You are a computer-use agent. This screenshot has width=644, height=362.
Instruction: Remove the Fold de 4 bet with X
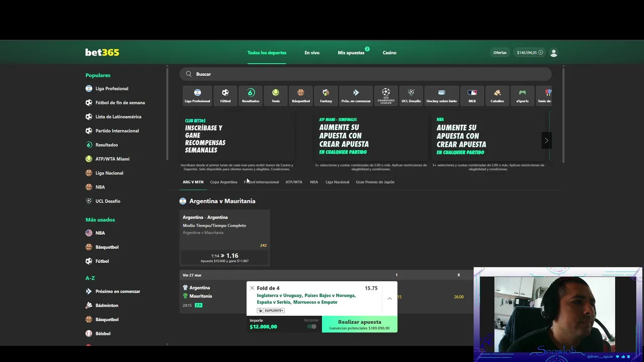[252, 288]
